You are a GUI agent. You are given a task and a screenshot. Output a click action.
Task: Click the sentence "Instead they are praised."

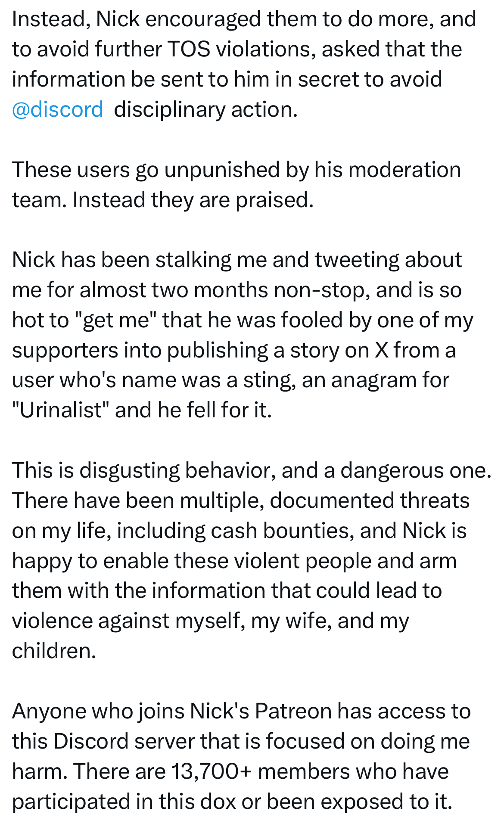click(x=193, y=200)
